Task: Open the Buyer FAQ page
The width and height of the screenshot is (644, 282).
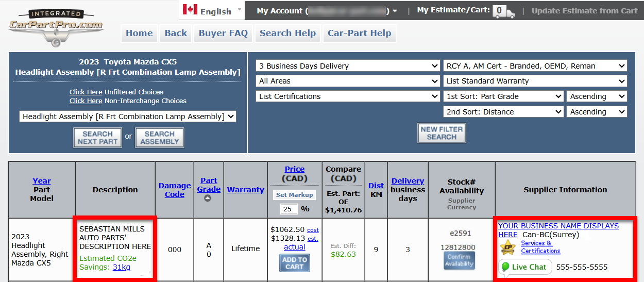Action: tap(223, 33)
